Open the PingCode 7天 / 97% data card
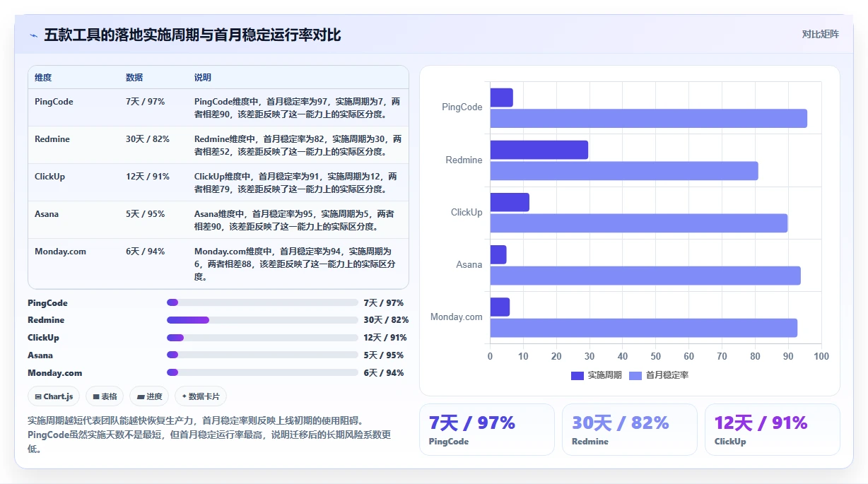Viewport: 868px width, 484px height. tap(487, 430)
